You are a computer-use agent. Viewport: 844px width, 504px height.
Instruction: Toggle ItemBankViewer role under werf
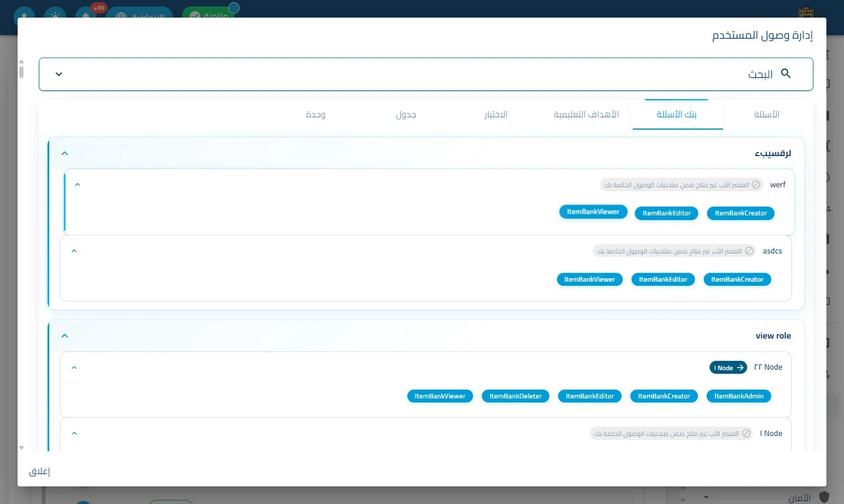(593, 212)
